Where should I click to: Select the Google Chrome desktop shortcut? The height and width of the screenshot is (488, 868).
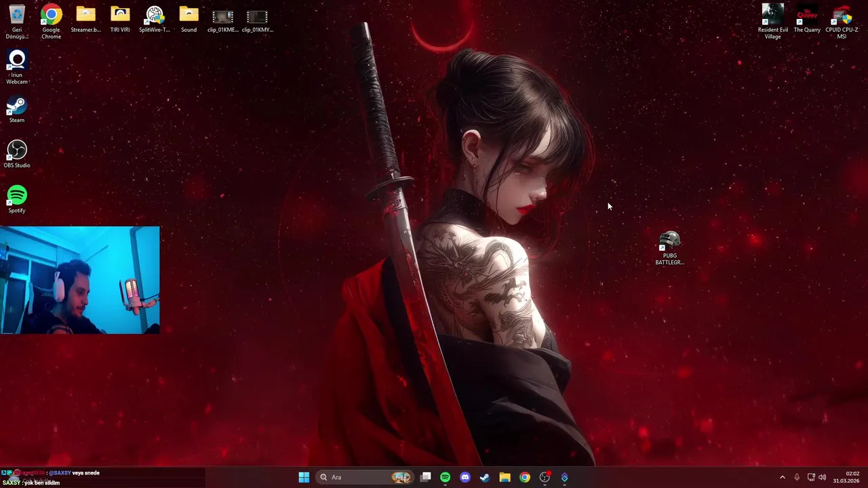[x=51, y=22]
